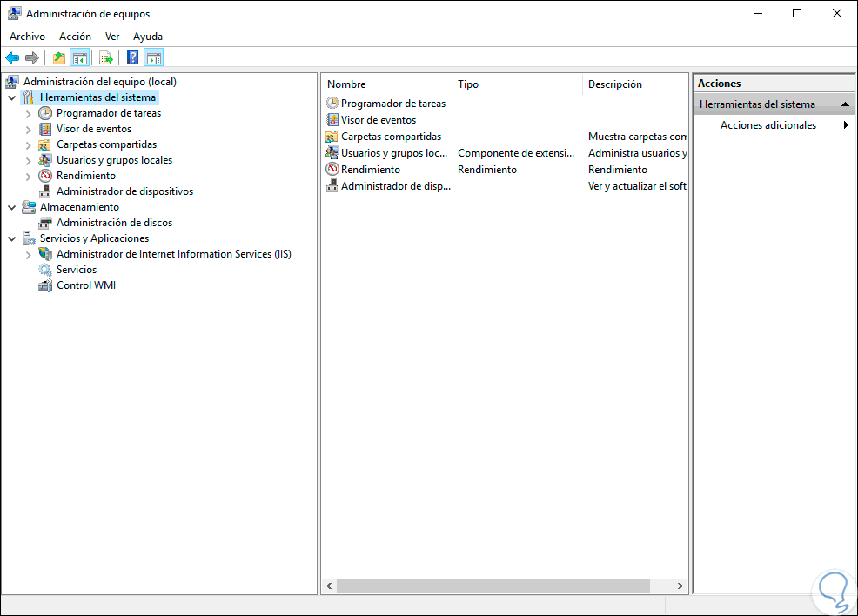858x616 pixels.
Task: Click the Visor de eventos icon in tree
Action: tap(45, 129)
